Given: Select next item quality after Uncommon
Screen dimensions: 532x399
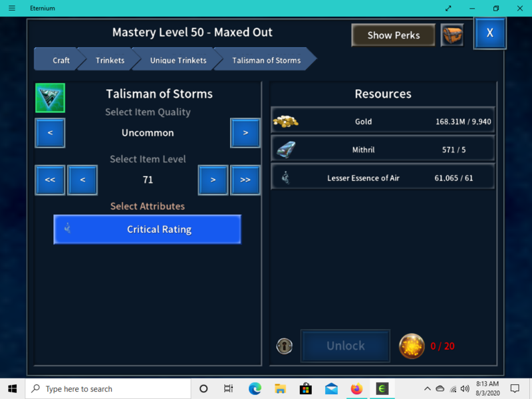Looking at the screenshot, I should point(245,133).
